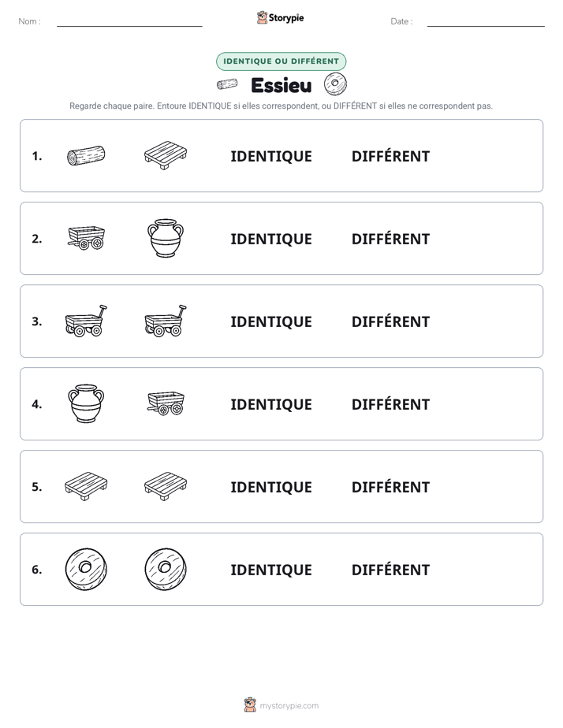Click the first stone wheel in row 6
The width and height of the screenshot is (563, 728).
pyautogui.click(x=86, y=569)
